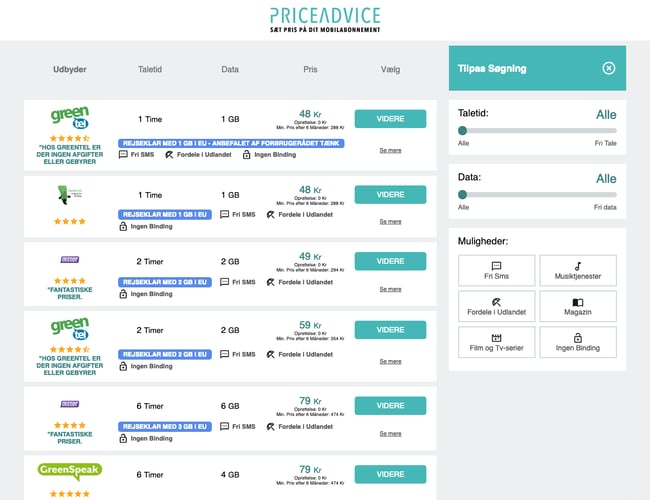Select the Film og Tv-serier filter tile
The height and width of the screenshot is (500, 650).
[x=497, y=342]
